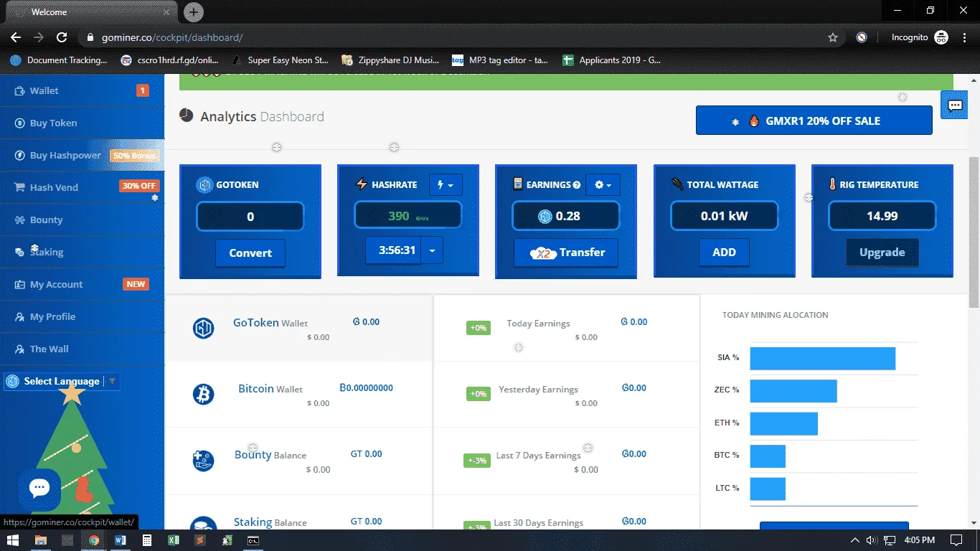Click the ETH % allocation bar

(784, 423)
